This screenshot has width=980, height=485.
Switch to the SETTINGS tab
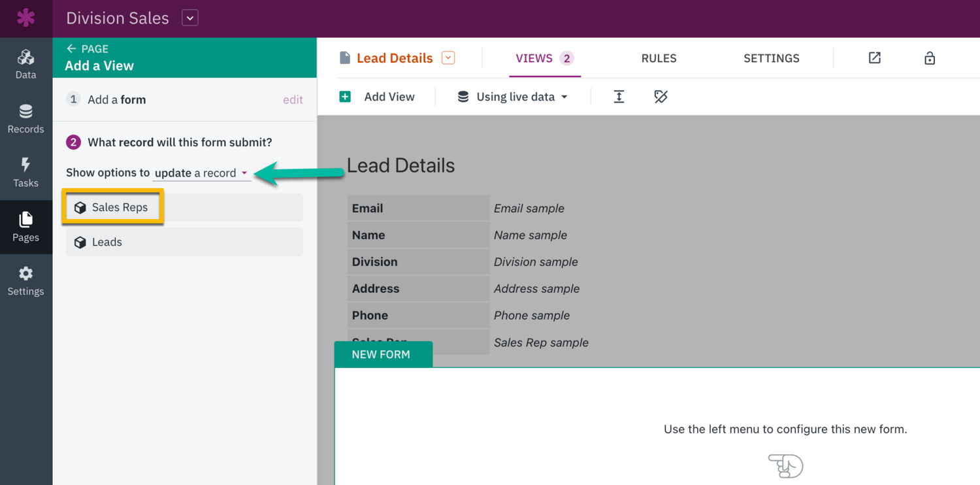pos(771,58)
